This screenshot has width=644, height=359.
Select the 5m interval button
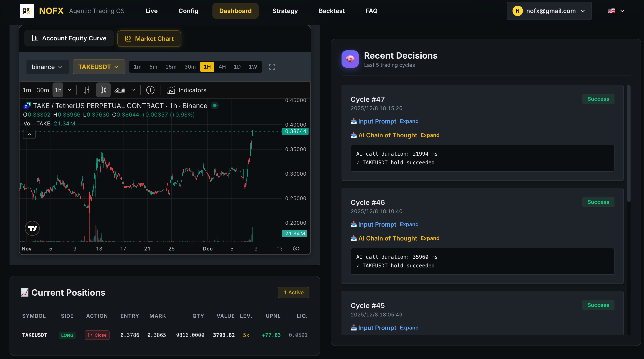153,67
